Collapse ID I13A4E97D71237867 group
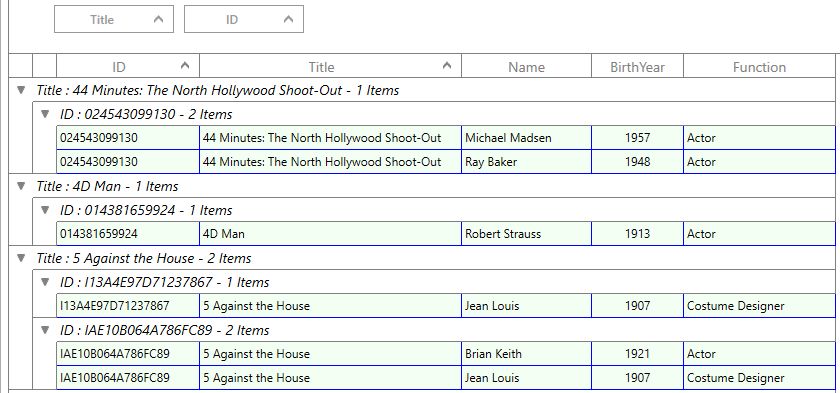Image resolution: width=840 pixels, height=393 pixels. click(45, 282)
